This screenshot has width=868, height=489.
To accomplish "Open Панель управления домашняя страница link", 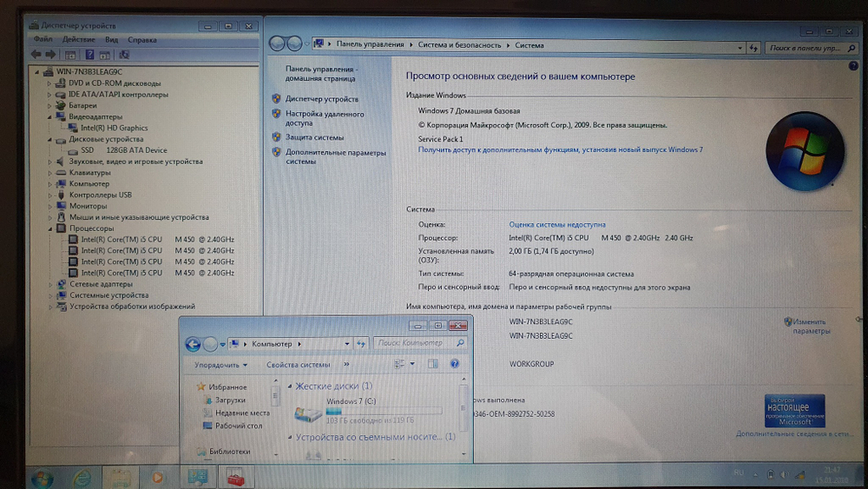I will tap(321, 74).
